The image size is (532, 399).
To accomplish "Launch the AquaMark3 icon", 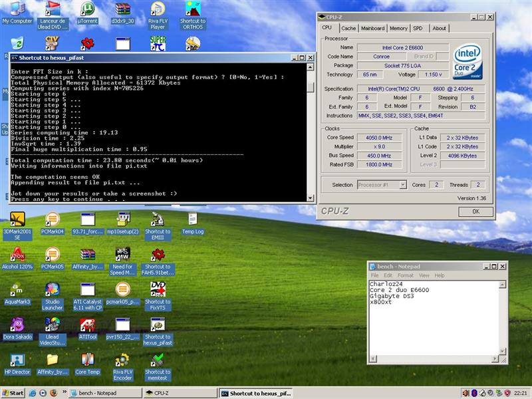I will [x=17, y=293].
